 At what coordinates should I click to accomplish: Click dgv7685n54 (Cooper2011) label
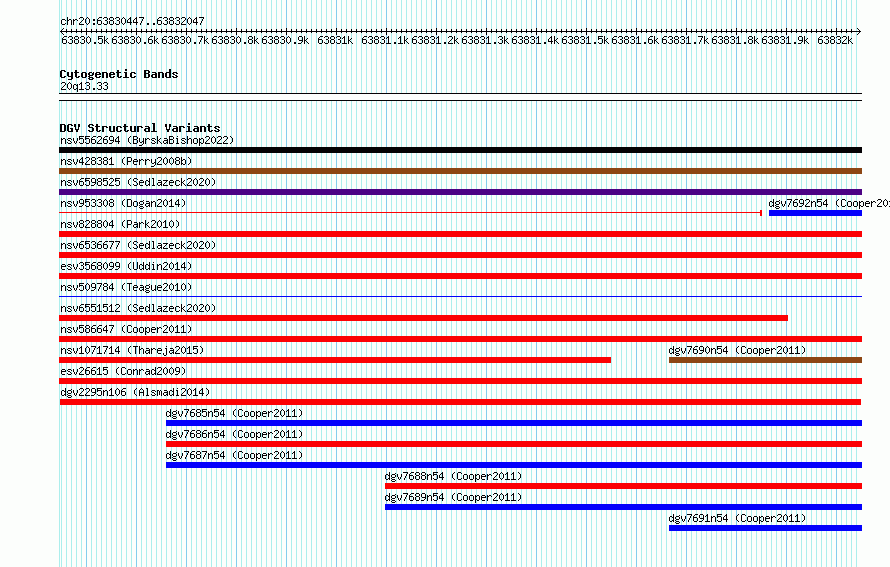234,413
